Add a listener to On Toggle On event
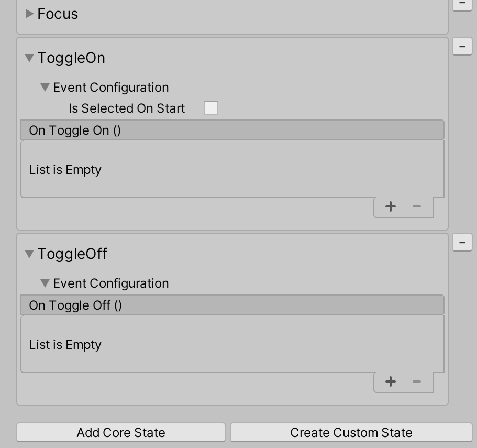 coord(390,206)
